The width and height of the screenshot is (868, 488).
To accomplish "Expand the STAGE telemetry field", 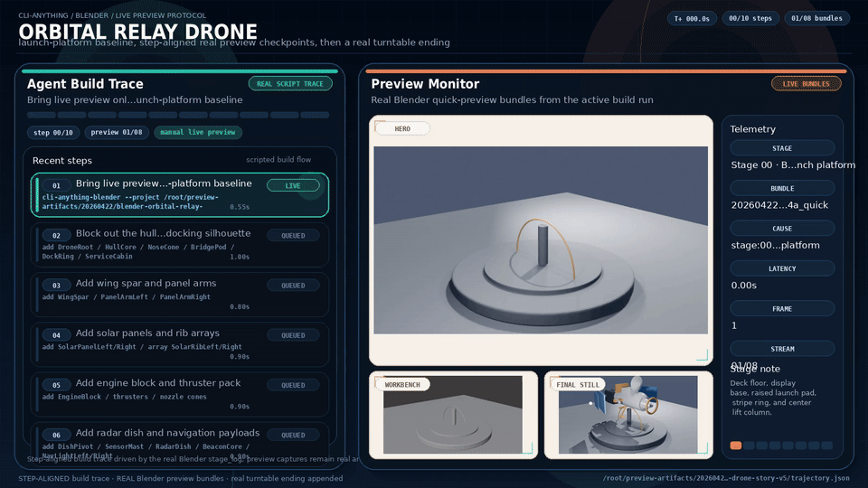I will (x=782, y=148).
